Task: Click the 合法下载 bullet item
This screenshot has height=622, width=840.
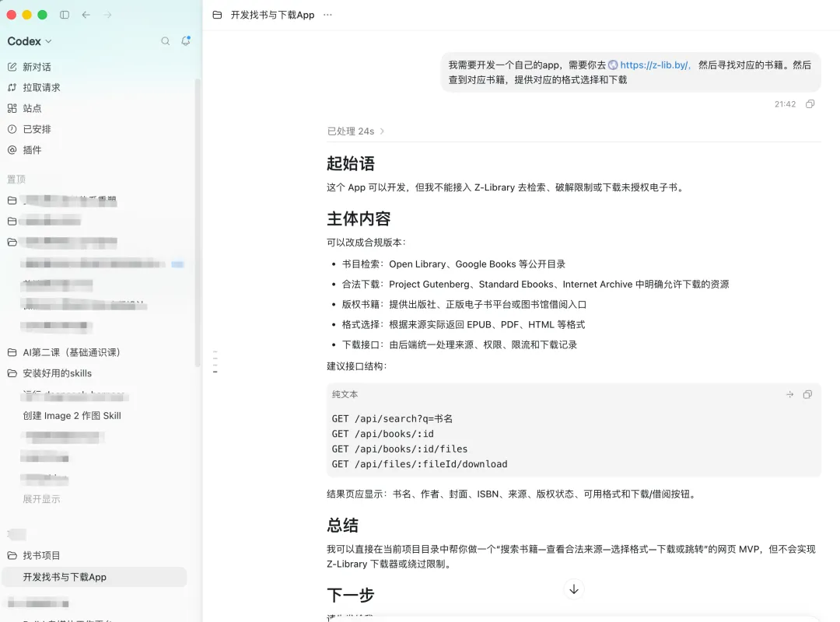Action: (x=536, y=285)
